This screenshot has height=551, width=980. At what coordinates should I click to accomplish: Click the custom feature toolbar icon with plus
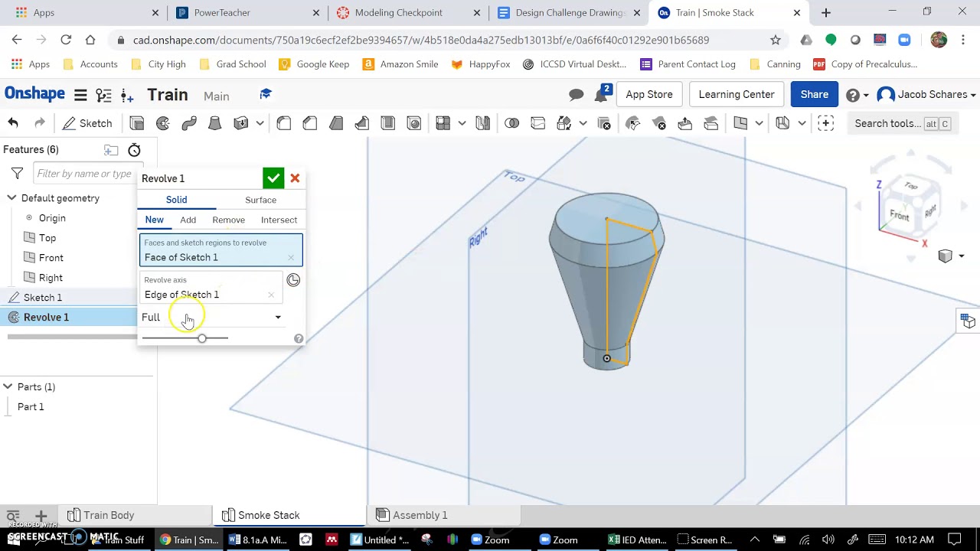point(825,123)
